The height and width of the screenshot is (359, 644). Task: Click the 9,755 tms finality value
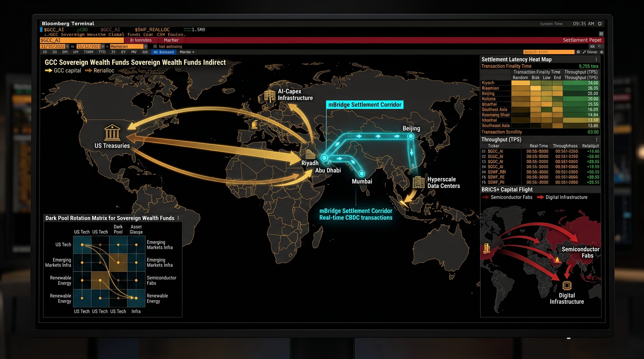point(589,66)
